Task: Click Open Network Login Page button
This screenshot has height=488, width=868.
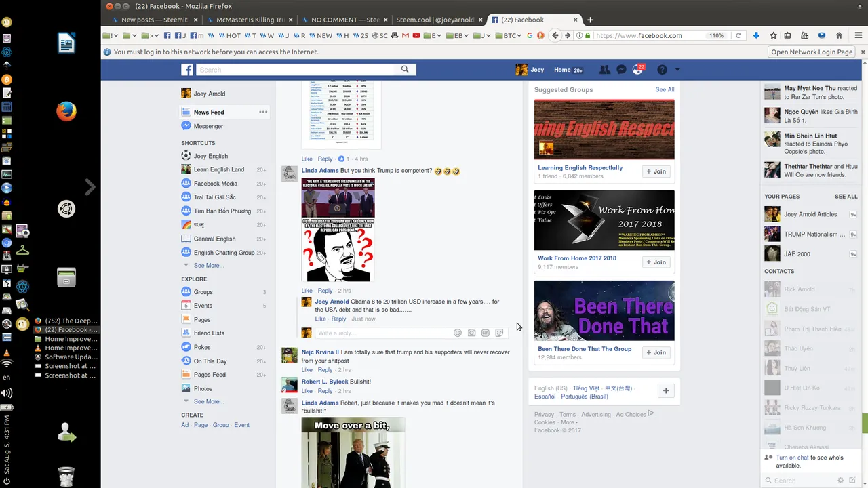Action: coord(812,52)
